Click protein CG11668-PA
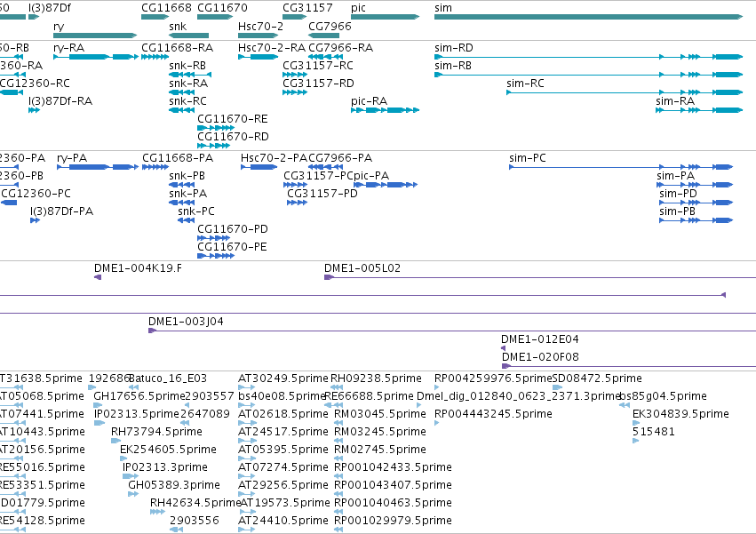 pyautogui.click(x=155, y=167)
